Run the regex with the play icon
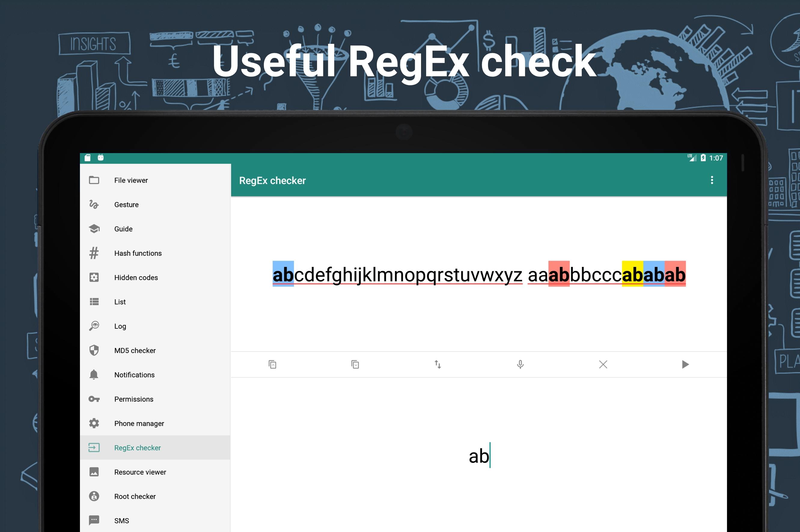 tap(685, 364)
